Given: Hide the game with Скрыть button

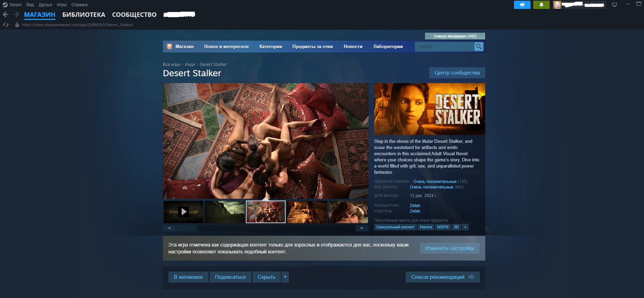Looking at the screenshot, I should click(266, 277).
